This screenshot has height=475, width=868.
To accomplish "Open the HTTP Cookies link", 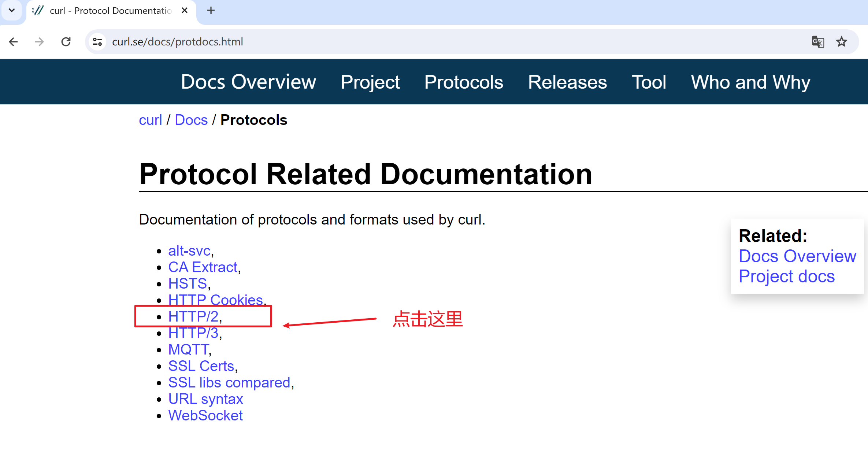I will tap(215, 300).
